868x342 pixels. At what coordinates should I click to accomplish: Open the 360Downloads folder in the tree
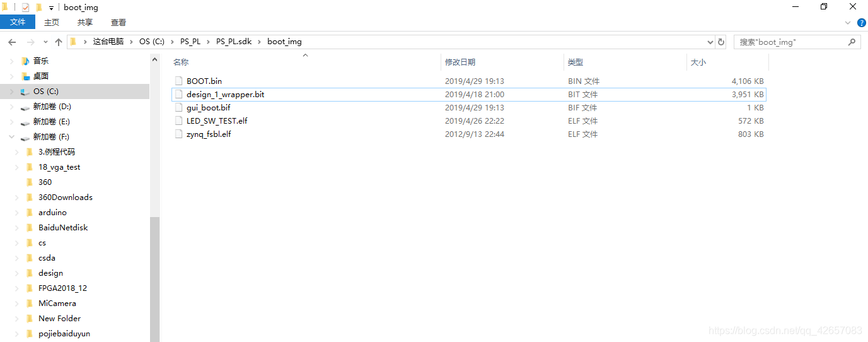(x=66, y=198)
